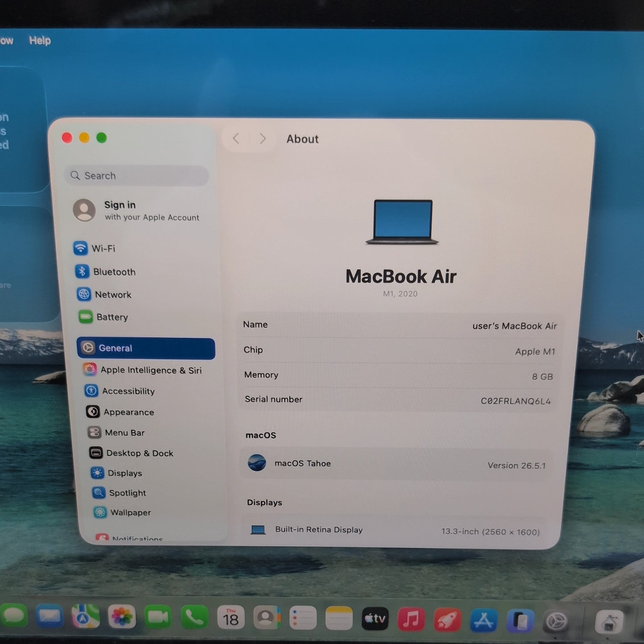Image resolution: width=644 pixels, height=644 pixels.
Task: Minimize the settings window with yellow button
Action: point(84,138)
